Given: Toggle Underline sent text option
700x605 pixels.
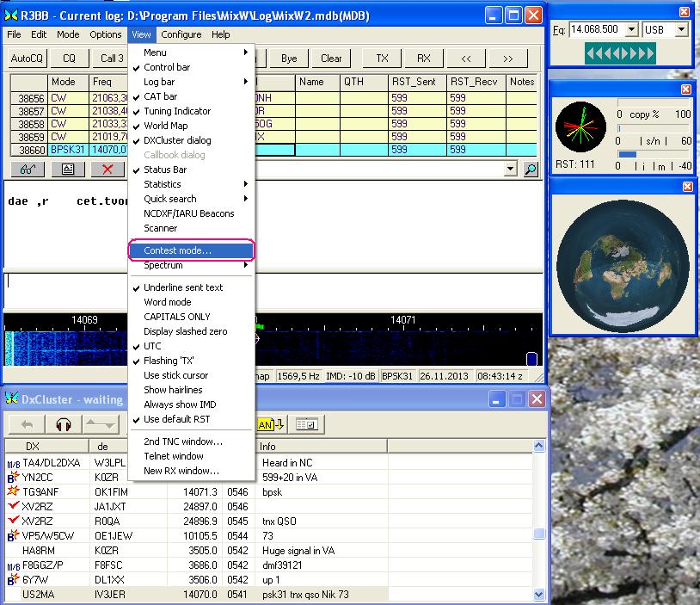Looking at the screenshot, I should 182,287.
